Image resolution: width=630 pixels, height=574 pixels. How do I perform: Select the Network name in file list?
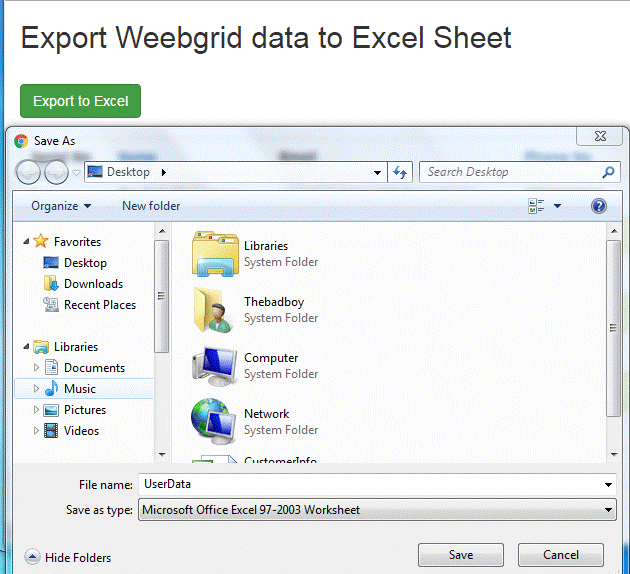coord(267,414)
